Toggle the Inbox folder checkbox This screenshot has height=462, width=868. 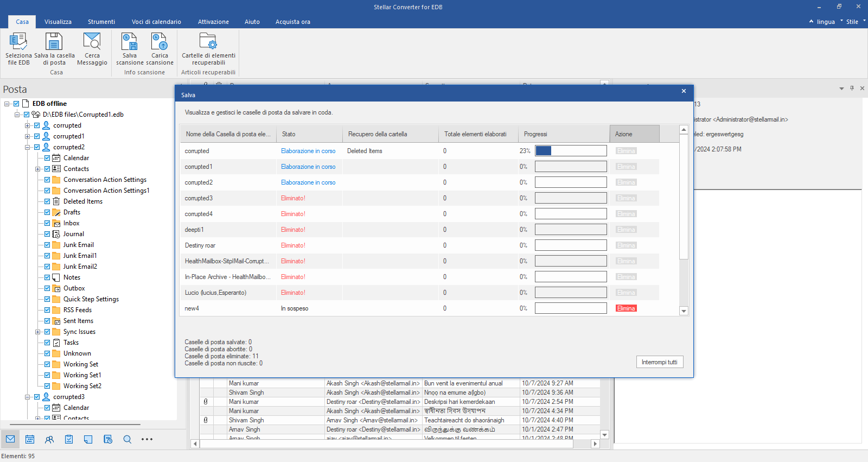47,223
